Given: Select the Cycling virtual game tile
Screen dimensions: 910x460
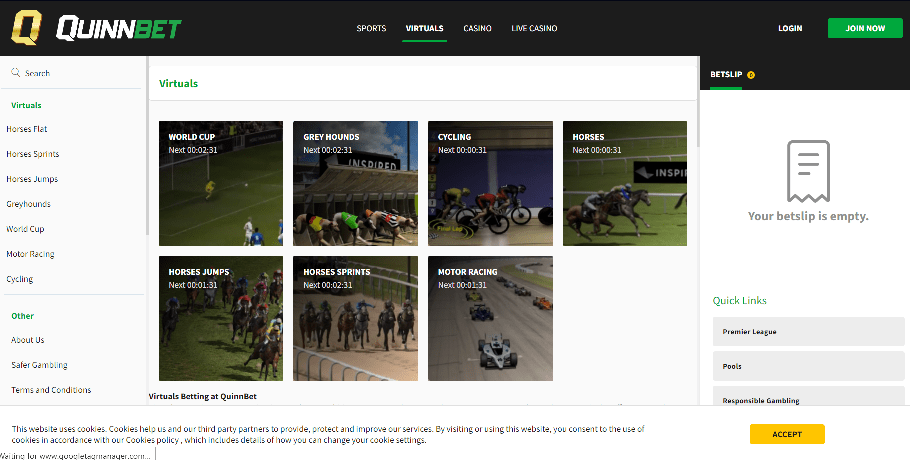Looking at the screenshot, I should 490,183.
